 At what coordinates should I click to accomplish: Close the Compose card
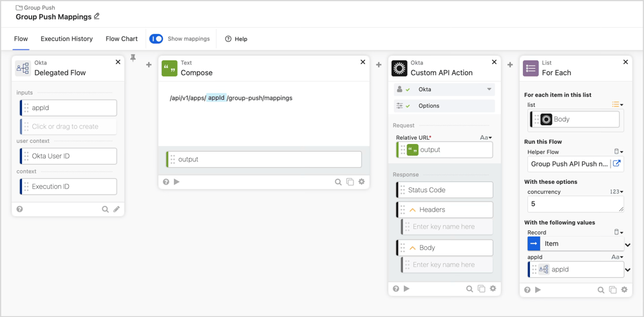point(363,62)
